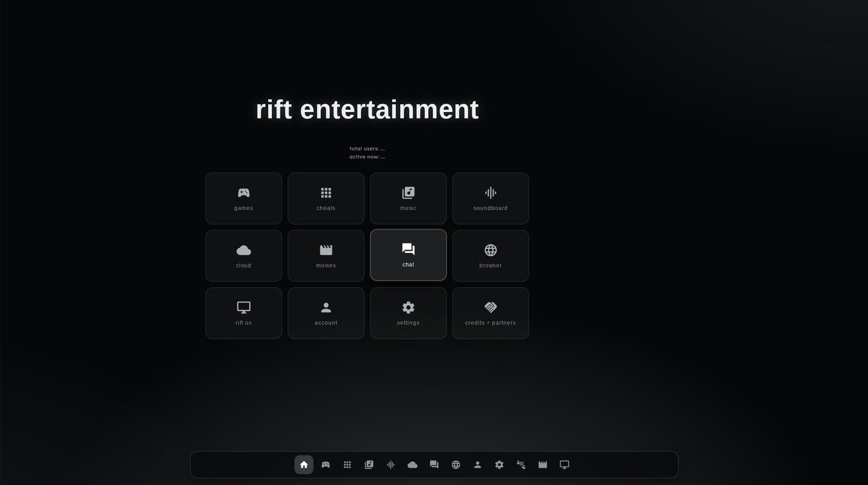Viewport: 868px width, 485px height.
Task: Open the movies tile
Action: point(326,256)
